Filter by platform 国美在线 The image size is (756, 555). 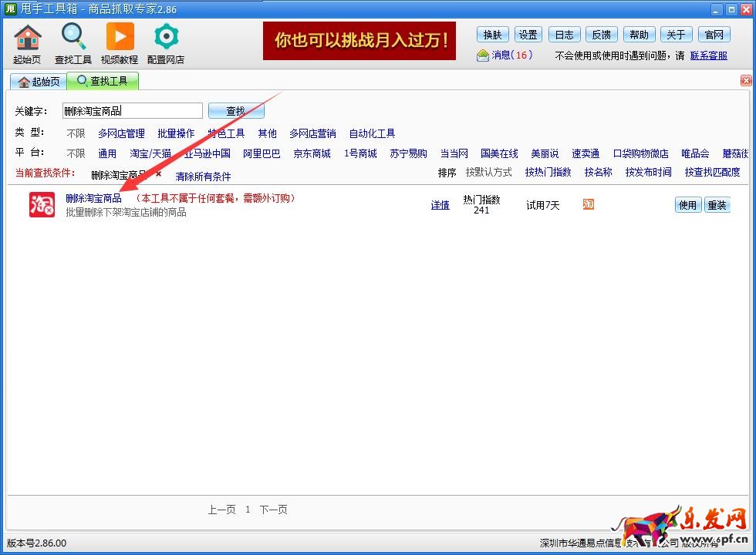pyautogui.click(x=500, y=153)
